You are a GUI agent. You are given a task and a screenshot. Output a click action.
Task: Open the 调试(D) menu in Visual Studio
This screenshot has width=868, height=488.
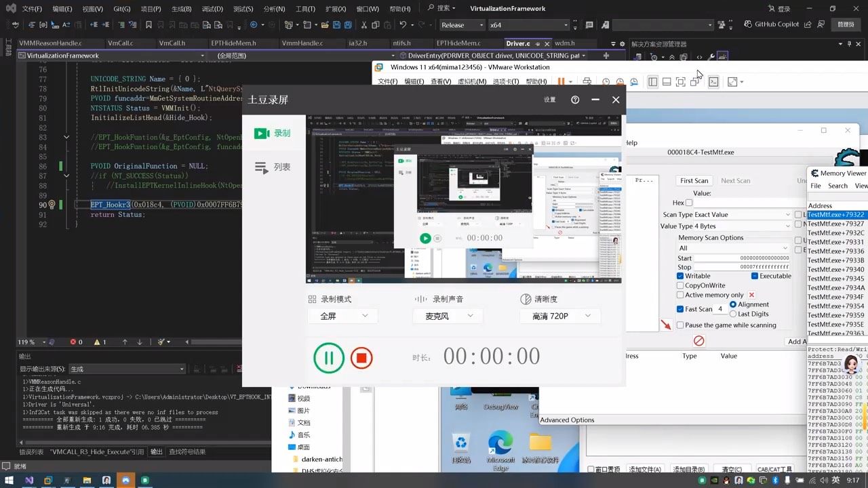[x=212, y=9]
